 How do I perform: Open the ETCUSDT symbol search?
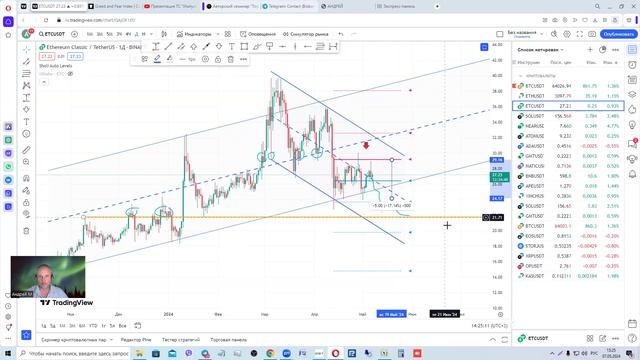pos(52,34)
